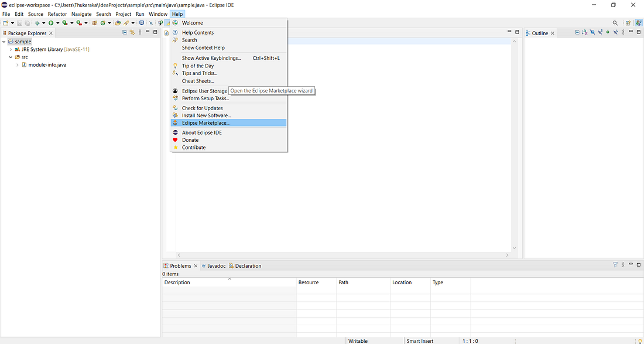Open the quick Search magnifier in the toolbar

click(x=615, y=22)
